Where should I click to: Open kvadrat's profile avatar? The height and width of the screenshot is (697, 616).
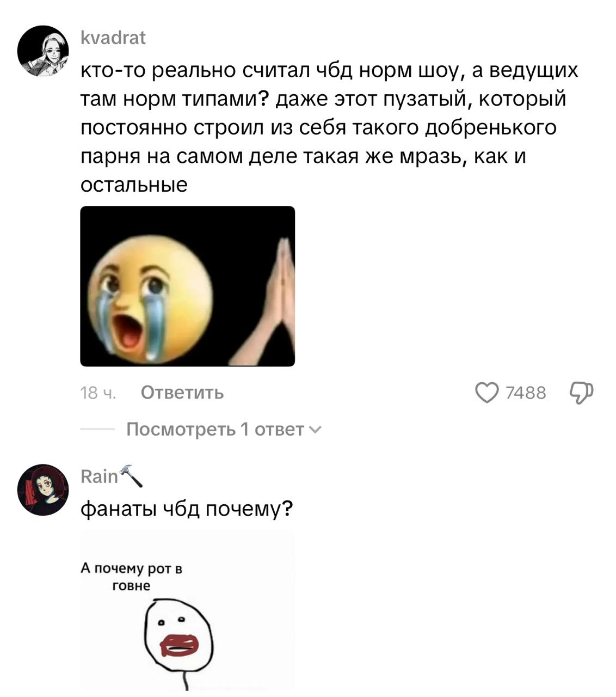(x=43, y=51)
